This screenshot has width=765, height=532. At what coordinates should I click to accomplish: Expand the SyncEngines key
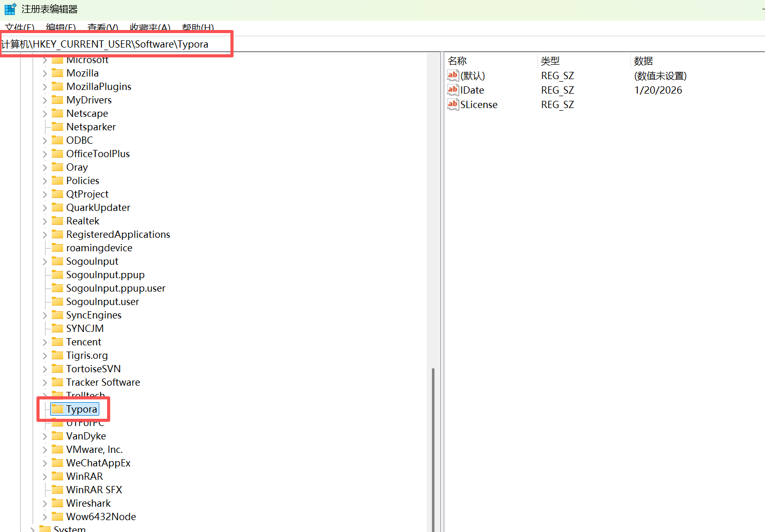tap(45, 315)
